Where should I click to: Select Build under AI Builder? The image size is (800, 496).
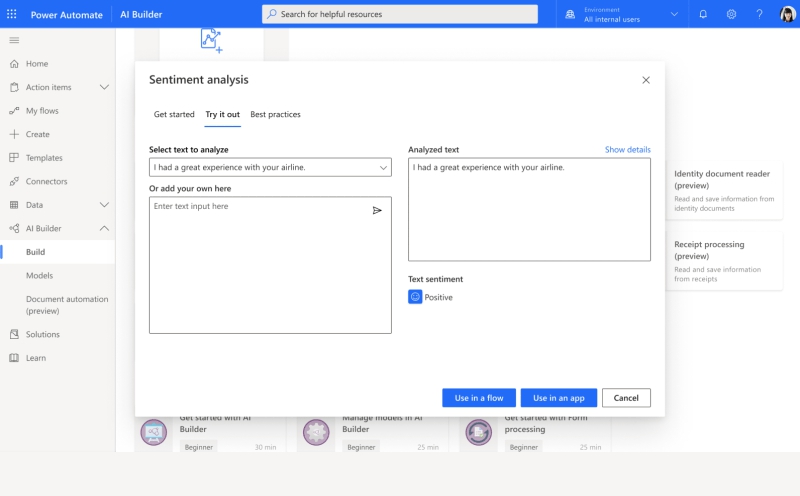click(58, 252)
